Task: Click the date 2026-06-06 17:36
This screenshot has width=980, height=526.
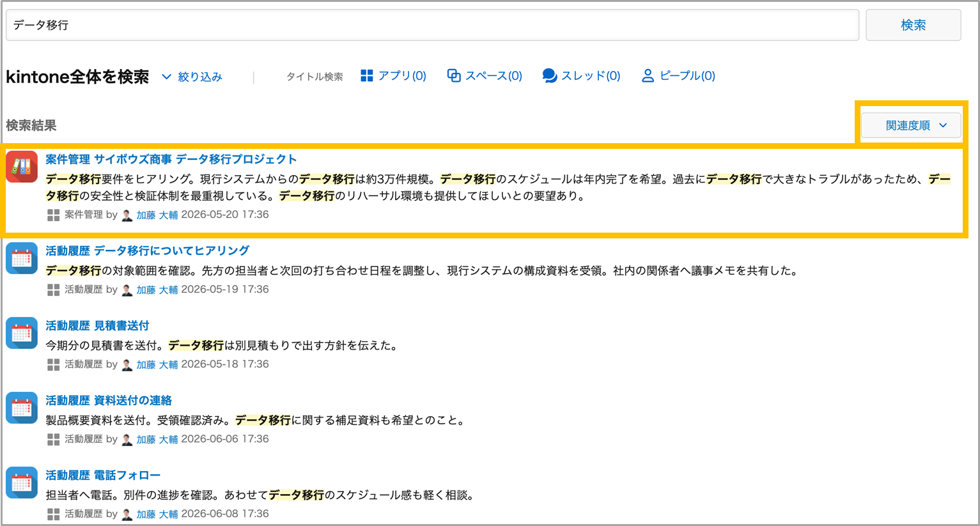Action: 225,439
